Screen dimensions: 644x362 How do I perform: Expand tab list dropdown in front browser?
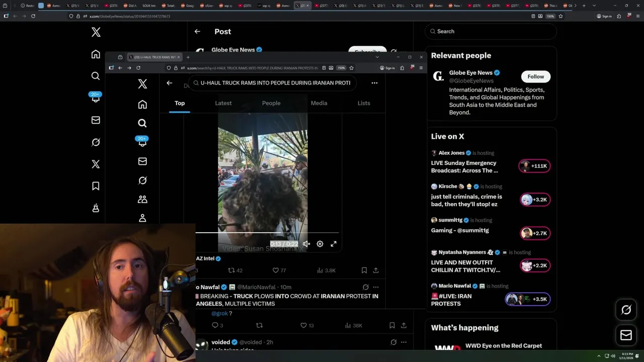tap(377, 57)
